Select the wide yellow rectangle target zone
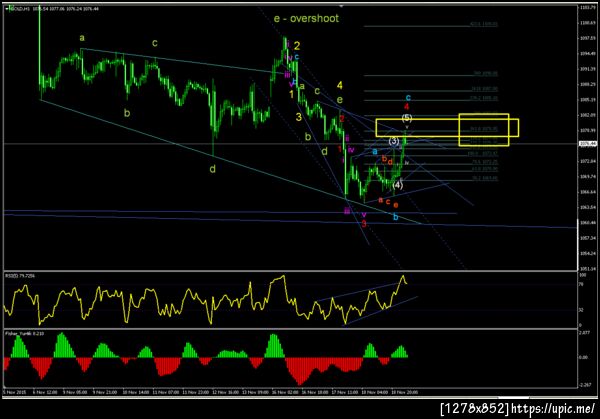 (447, 128)
